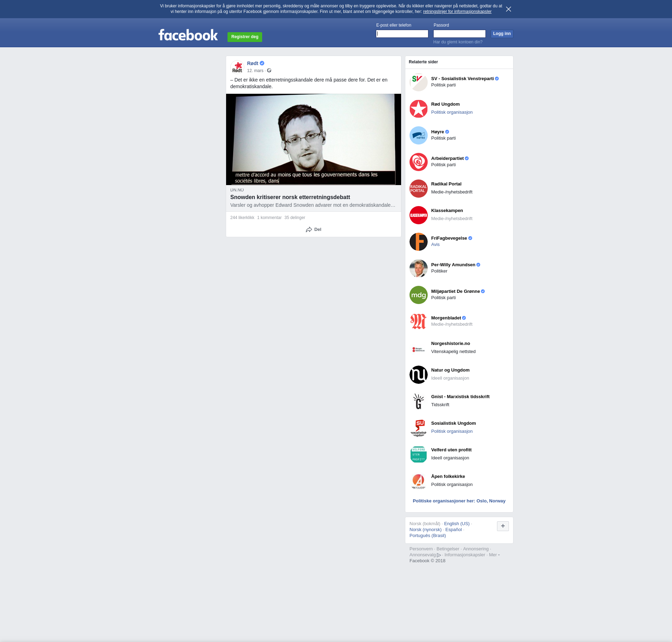This screenshot has width=672, height=642.
Task: Open the Gnist Marxistisk tidsskrift logo
Action: tap(419, 401)
